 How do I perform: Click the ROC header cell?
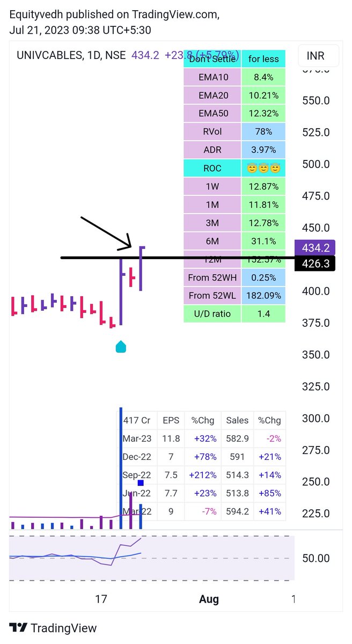click(212, 169)
